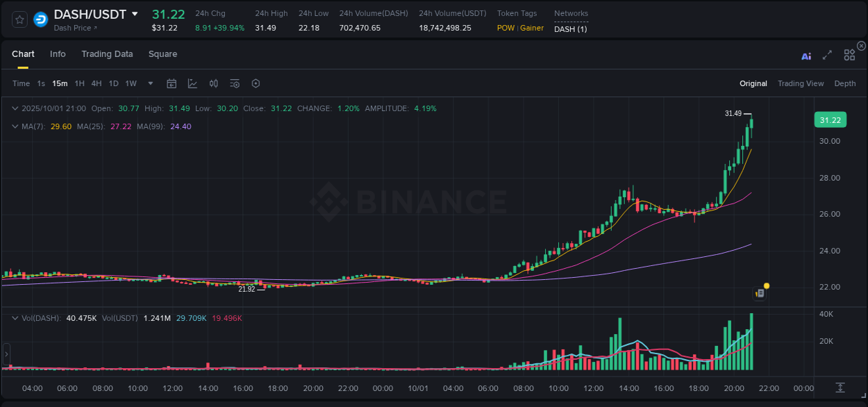
Task: Switch the chart to Depth view
Action: pyautogui.click(x=845, y=83)
